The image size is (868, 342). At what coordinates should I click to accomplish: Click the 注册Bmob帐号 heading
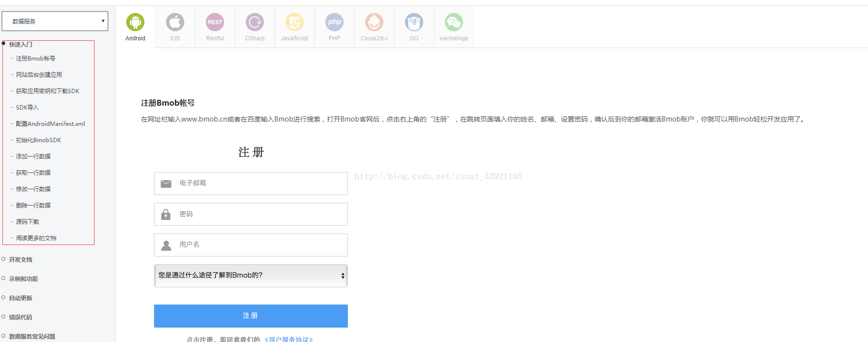click(x=168, y=103)
